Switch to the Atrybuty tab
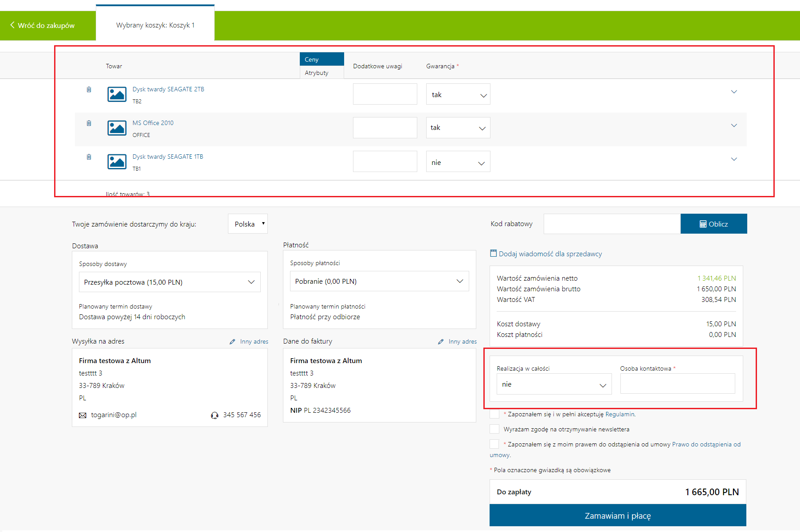The height and width of the screenshot is (532, 800). [x=322, y=73]
